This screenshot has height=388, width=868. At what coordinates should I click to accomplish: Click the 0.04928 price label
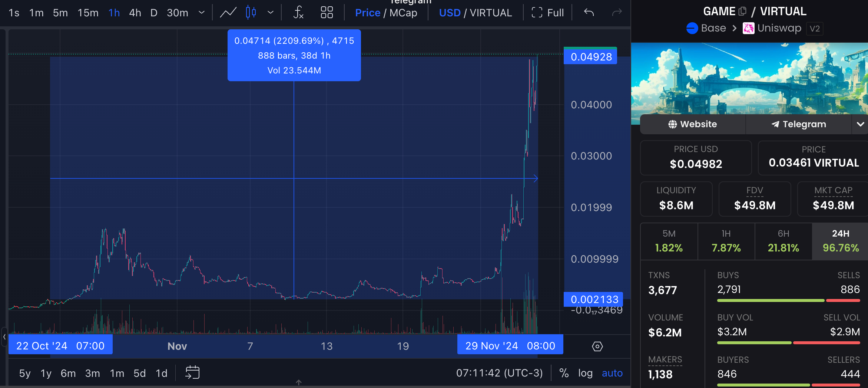pos(590,57)
